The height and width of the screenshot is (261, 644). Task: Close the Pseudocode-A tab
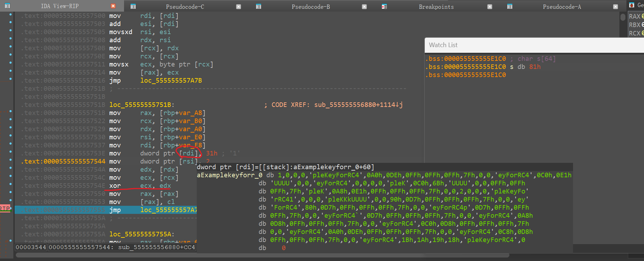tap(616, 7)
